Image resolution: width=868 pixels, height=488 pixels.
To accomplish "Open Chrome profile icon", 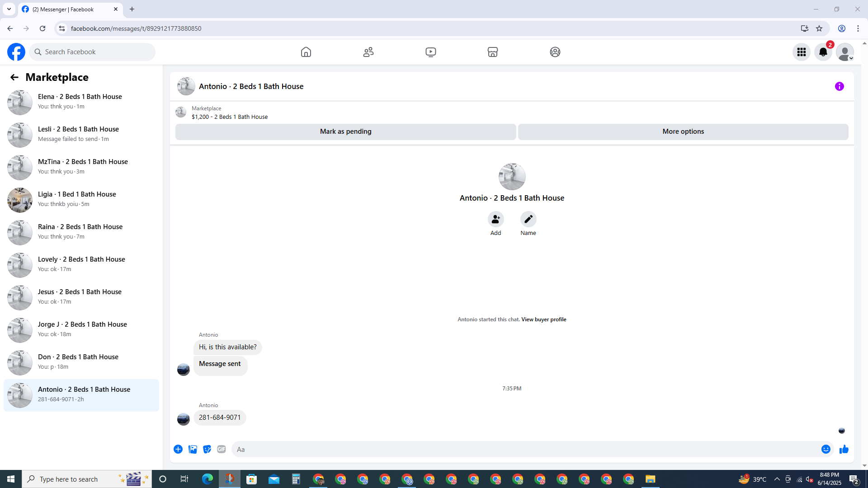I will [x=842, y=28].
